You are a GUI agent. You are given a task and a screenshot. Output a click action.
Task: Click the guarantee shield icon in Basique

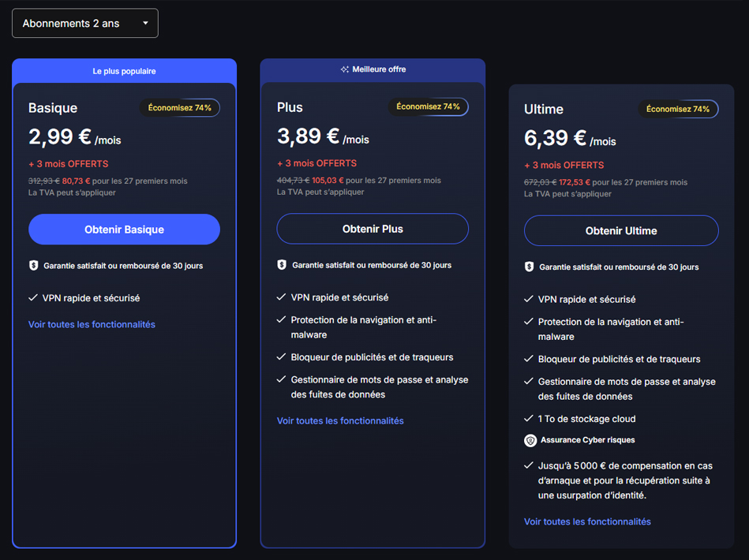[34, 266]
